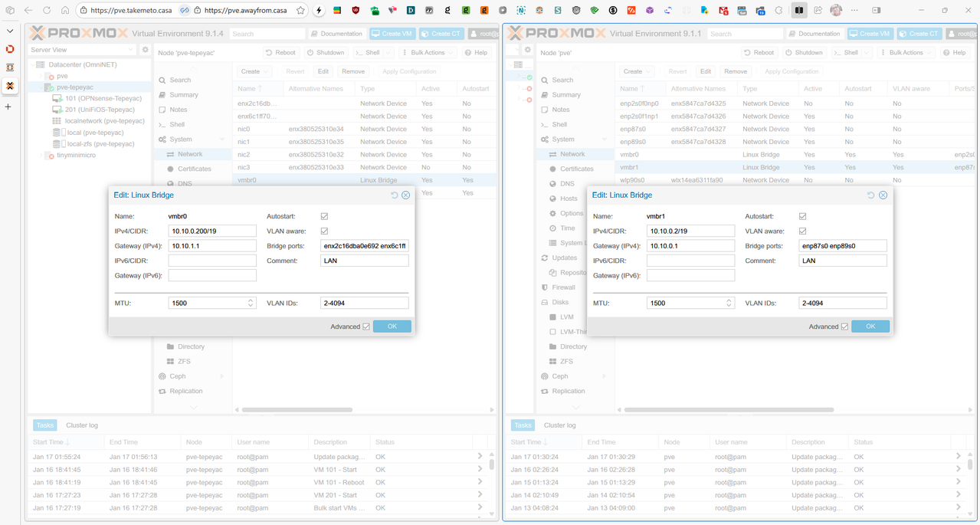Viewport: 980px width, 525px height.
Task: Click split-screen link icon between URLs
Action: [x=185, y=11]
